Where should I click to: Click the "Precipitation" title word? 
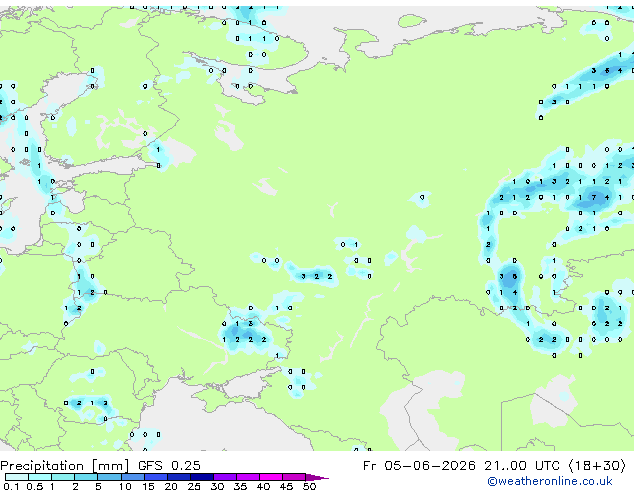click(x=42, y=466)
